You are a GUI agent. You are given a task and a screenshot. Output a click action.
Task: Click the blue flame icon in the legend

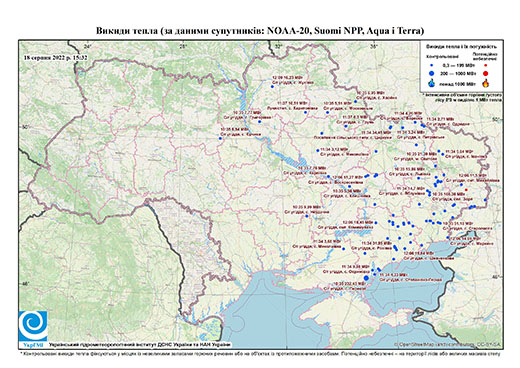point(432,83)
